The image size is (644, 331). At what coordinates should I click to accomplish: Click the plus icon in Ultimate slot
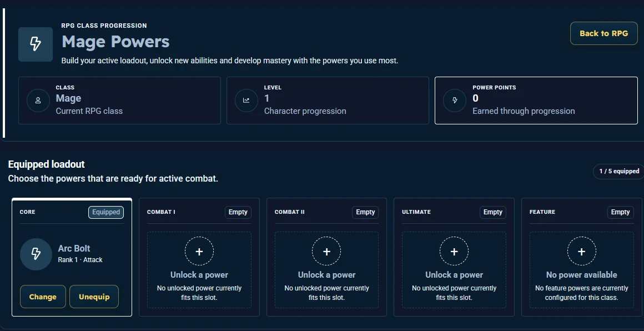[x=454, y=252]
